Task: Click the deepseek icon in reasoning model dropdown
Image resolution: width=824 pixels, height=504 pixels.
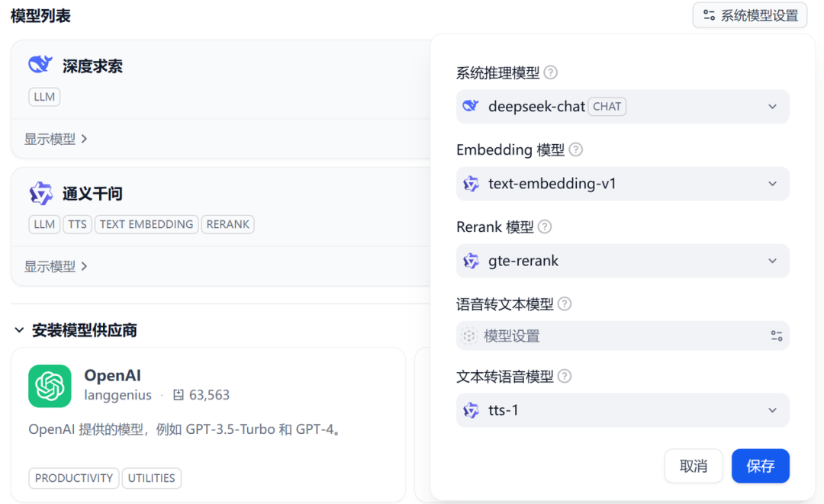Action: tap(470, 106)
